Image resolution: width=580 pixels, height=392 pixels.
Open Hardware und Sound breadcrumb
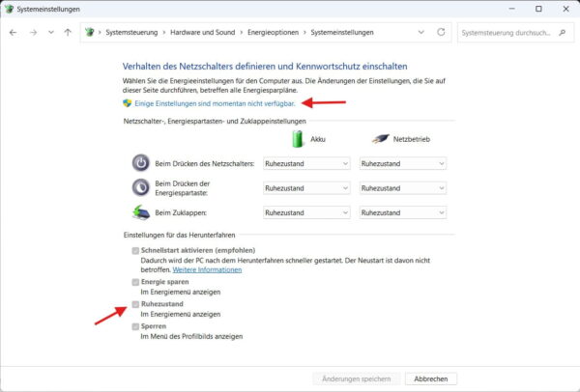click(203, 33)
